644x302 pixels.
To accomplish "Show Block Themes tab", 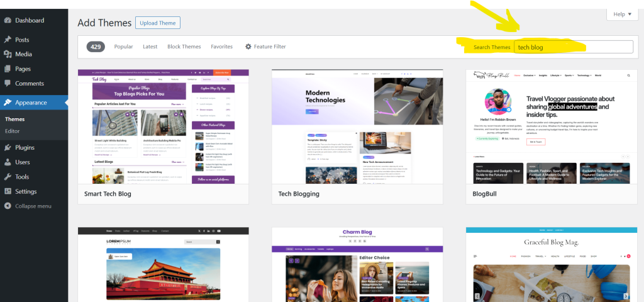I will (x=184, y=47).
